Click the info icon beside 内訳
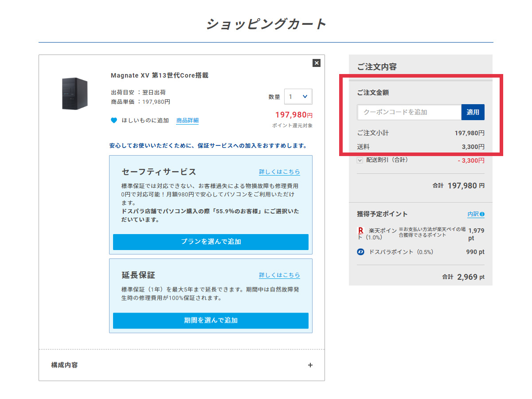Viewport: 532px width, 399px height. pos(482,214)
